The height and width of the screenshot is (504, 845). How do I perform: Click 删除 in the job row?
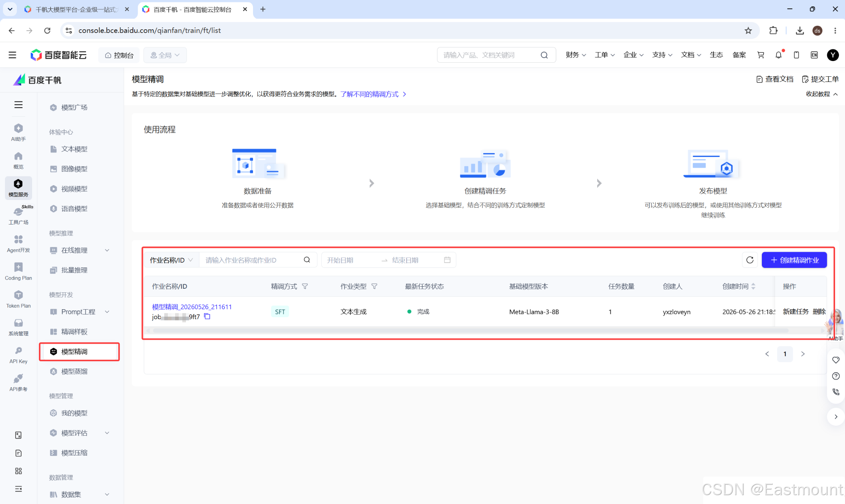pos(819,312)
